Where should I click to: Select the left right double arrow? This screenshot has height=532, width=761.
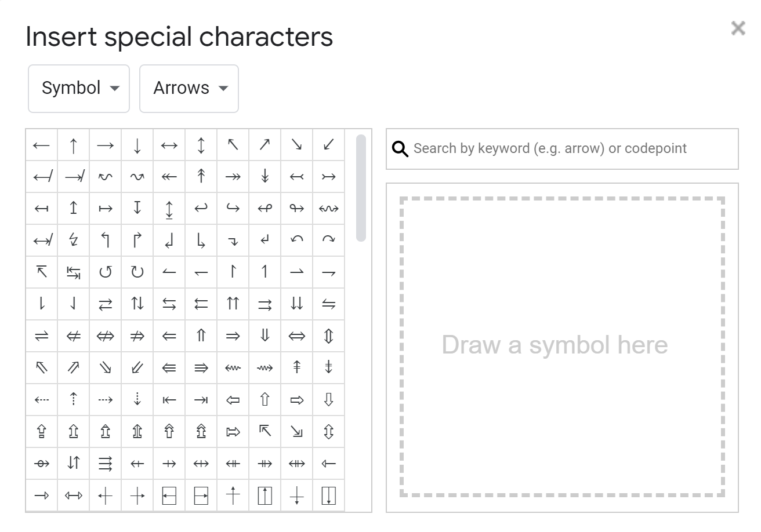tap(297, 336)
